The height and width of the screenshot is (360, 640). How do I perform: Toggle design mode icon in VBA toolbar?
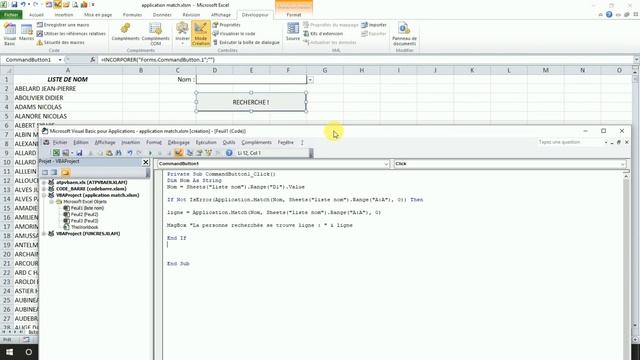tap(178, 153)
